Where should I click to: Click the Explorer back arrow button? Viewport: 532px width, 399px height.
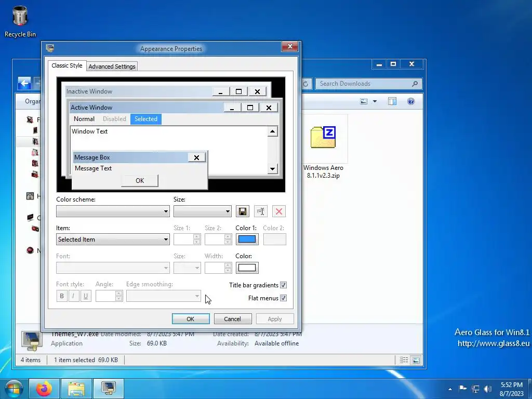click(24, 83)
